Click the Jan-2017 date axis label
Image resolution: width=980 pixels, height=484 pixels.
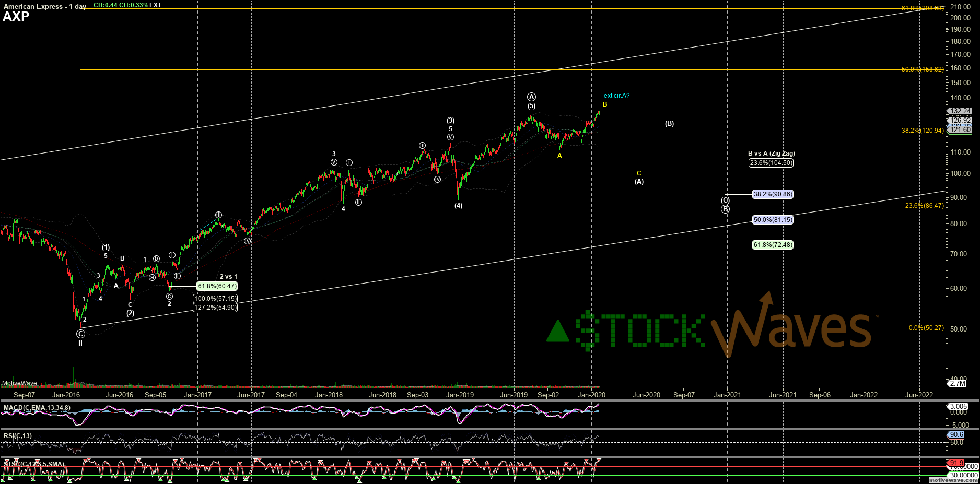[x=197, y=395]
